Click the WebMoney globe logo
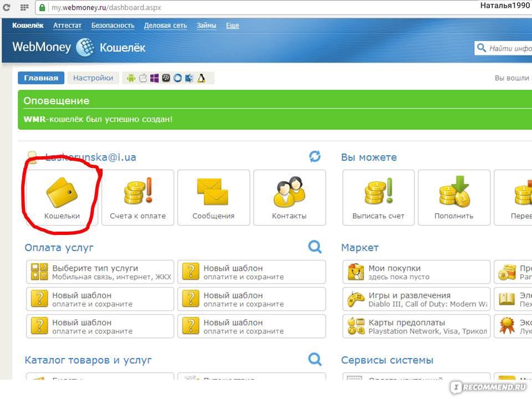 [85, 47]
